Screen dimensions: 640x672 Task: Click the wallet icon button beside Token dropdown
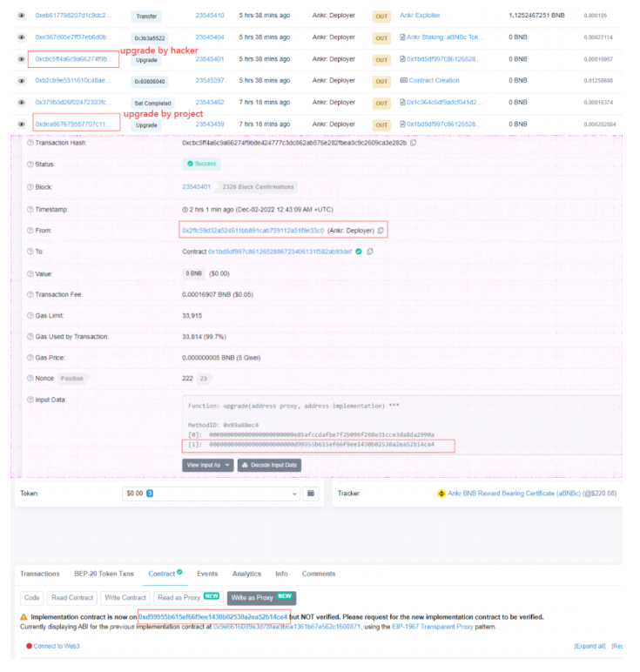click(311, 494)
